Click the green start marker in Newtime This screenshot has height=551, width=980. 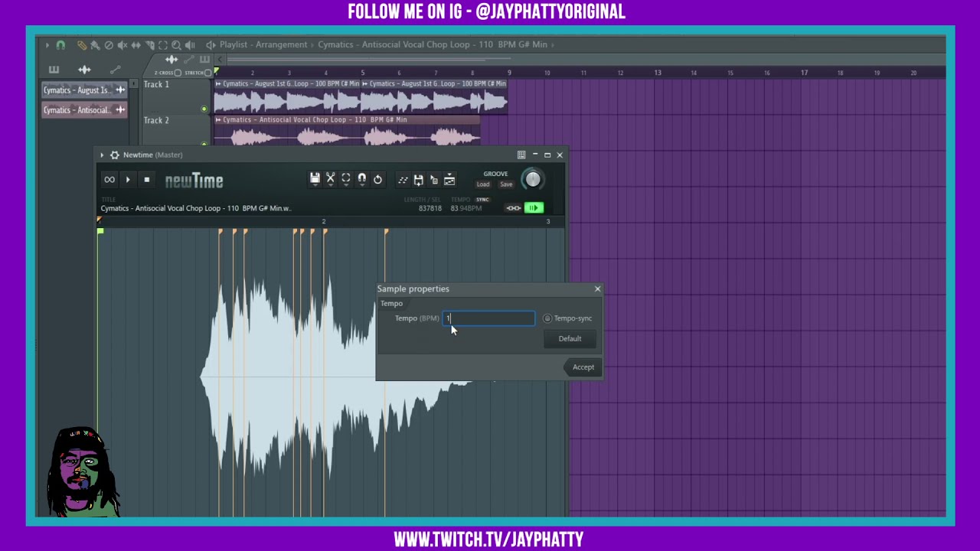point(100,230)
